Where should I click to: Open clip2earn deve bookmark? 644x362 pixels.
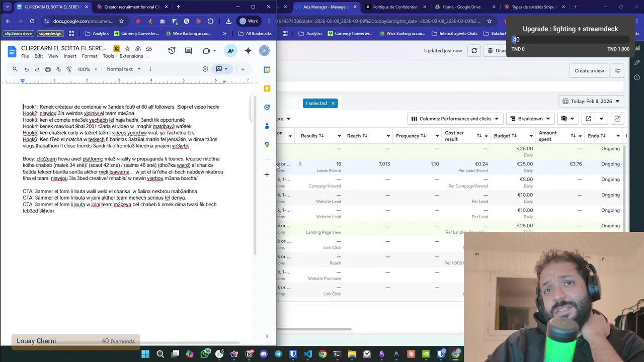click(x=19, y=34)
